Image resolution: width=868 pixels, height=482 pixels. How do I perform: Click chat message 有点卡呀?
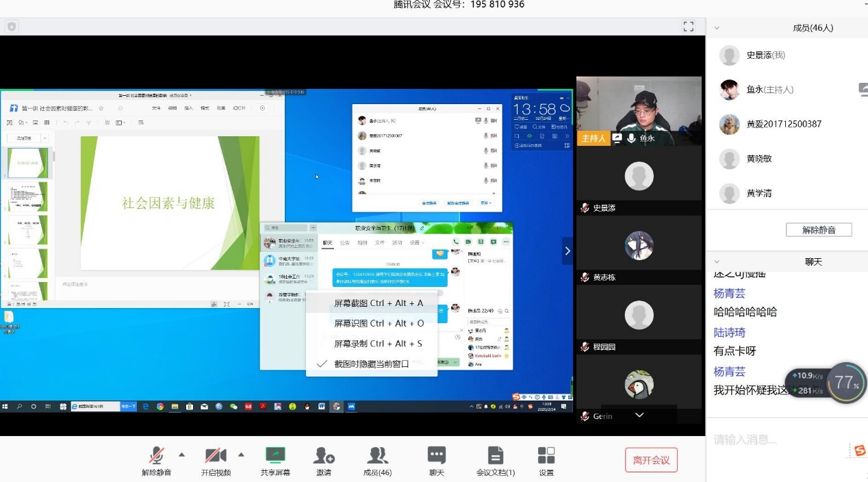[x=735, y=351]
